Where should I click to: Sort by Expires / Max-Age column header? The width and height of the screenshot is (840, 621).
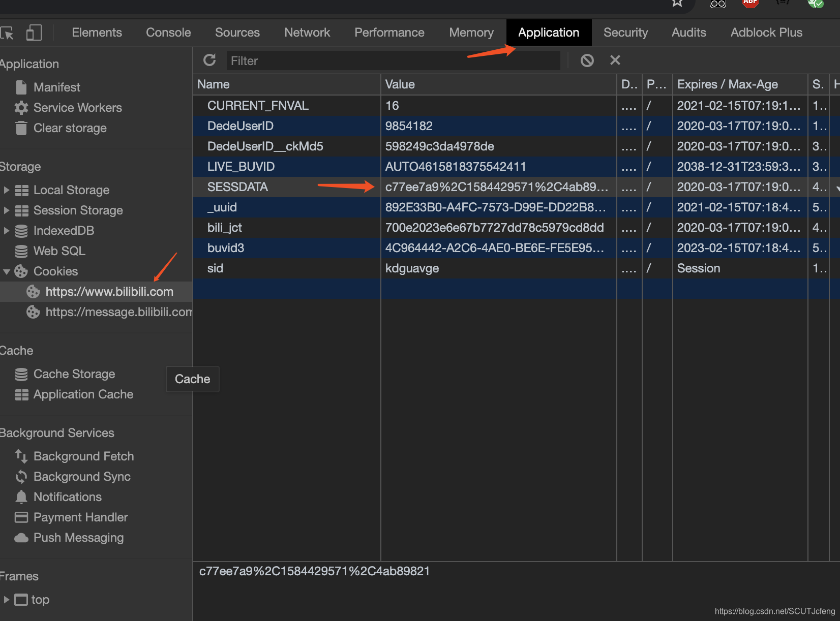[x=740, y=84]
